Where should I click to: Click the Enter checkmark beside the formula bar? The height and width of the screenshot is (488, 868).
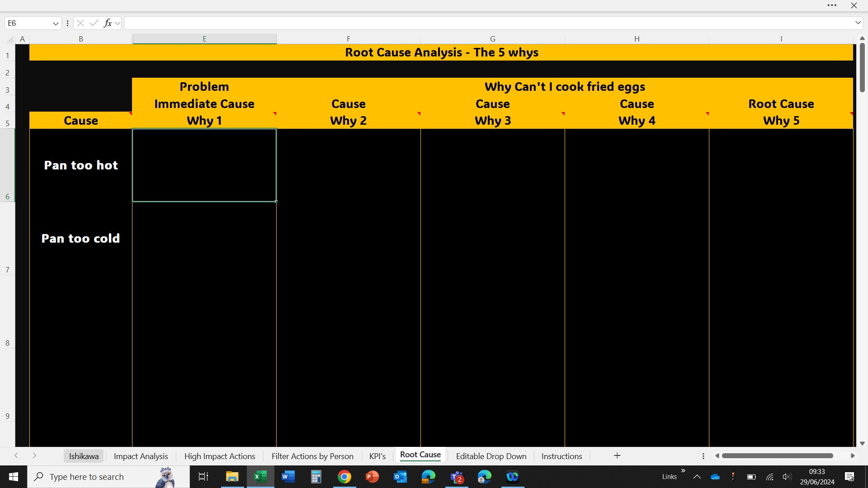click(94, 23)
